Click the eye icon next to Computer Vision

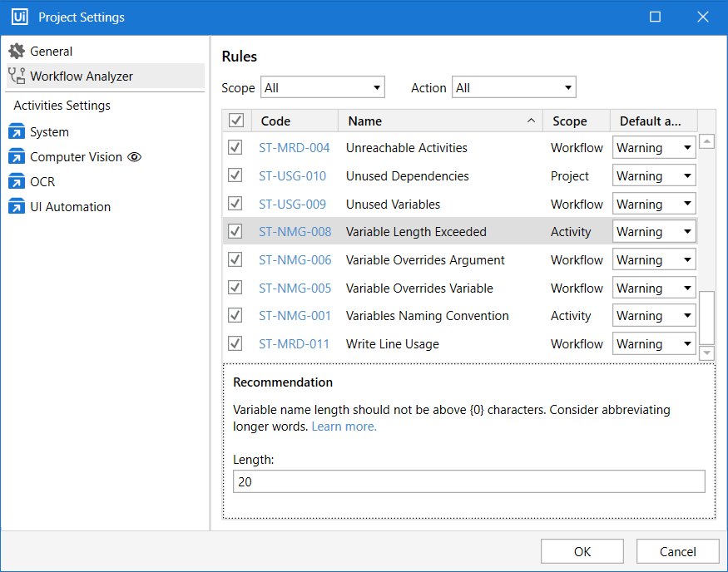click(135, 157)
